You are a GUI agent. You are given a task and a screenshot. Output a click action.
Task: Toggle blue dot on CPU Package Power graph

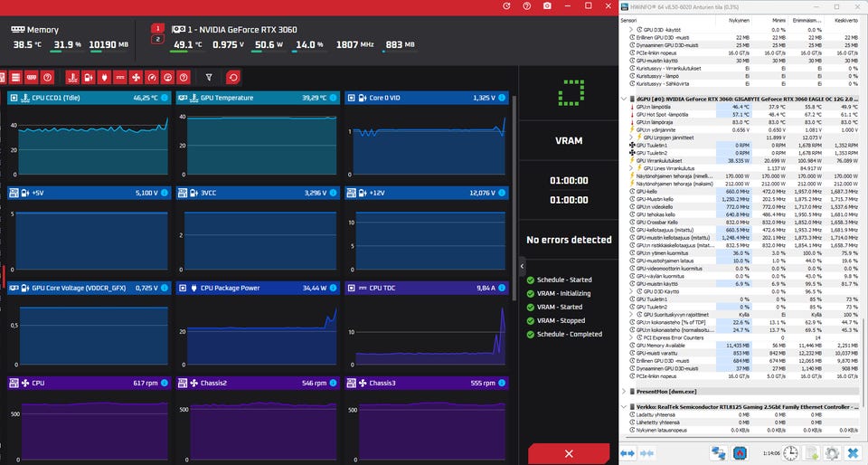(x=334, y=288)
